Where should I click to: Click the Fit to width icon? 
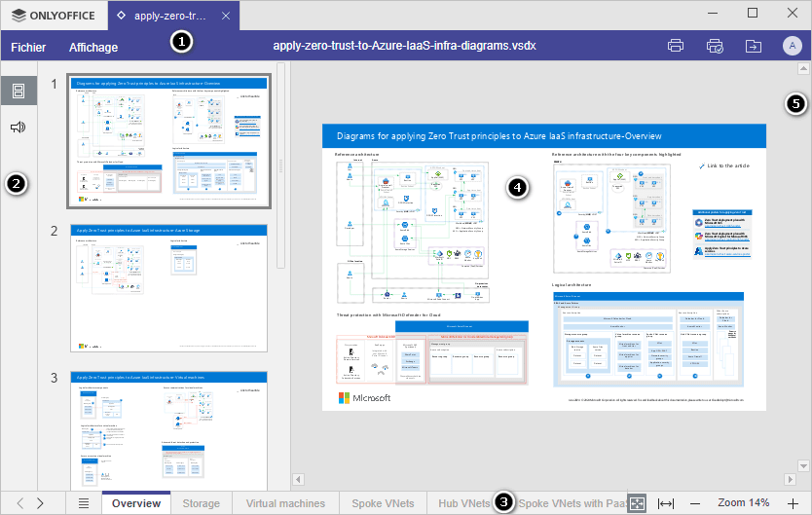click(x=665, y=503)
